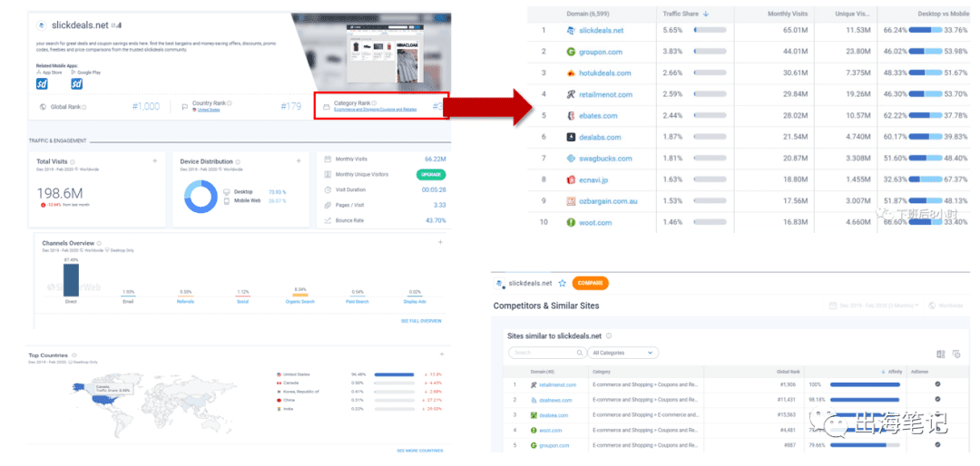
Task: Click the groupon.com favicon in the Traffic Share table
Action: (x=571, y=52)
